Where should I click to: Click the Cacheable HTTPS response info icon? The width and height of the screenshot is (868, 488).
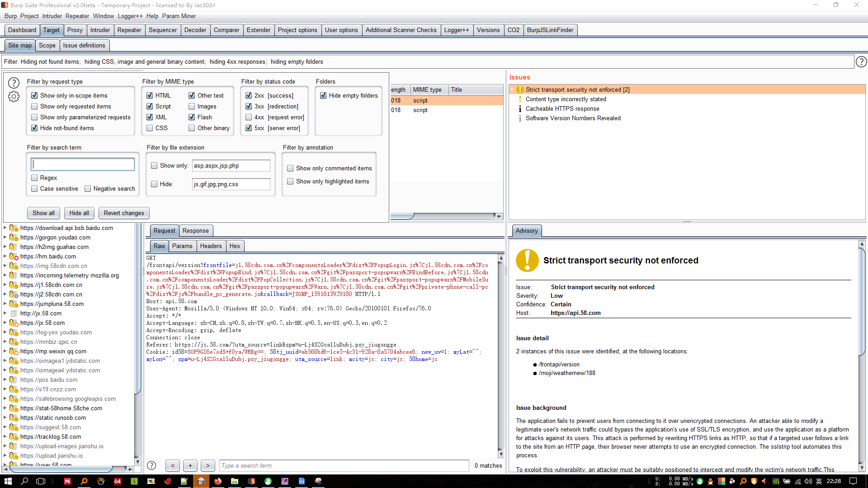click(x=520, y=109)
